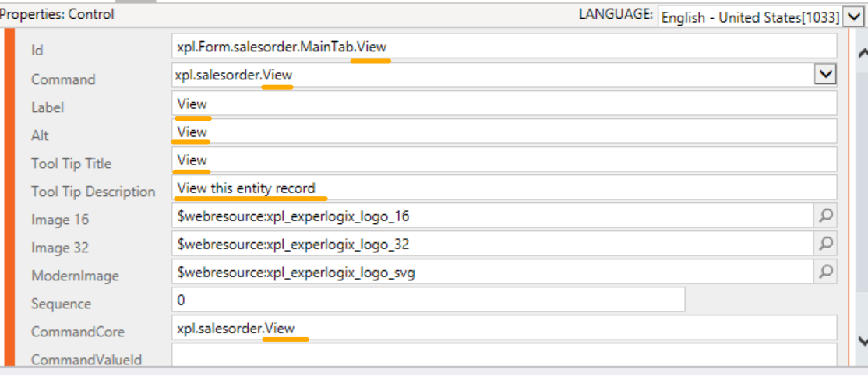Click the Command label
The image size is (868, 380).
pos(63,79)
